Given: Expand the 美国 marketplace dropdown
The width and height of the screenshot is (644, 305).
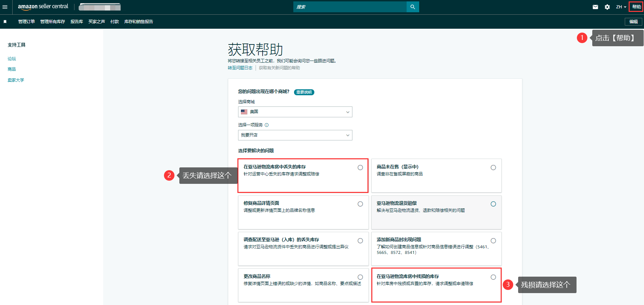Looking at the screenshot, I should tap(295, 112).
